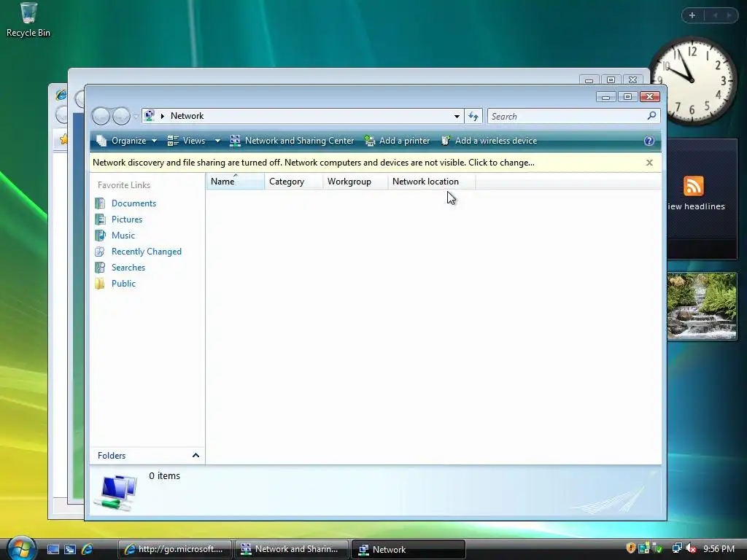Click the Music folder icon
Screen dimensions: 747x560
click(x=100, y=236)
